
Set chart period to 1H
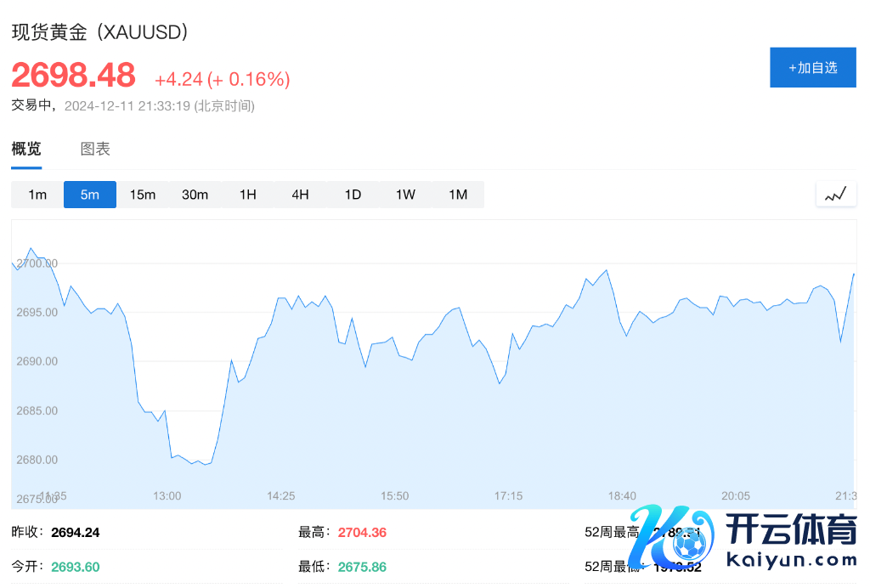coord(247,195)
